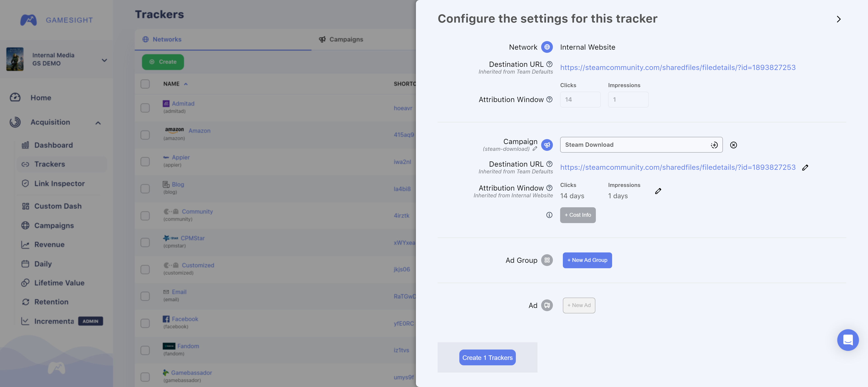
Task: Click the + New Ad button
Action: [x=579, y=305]
